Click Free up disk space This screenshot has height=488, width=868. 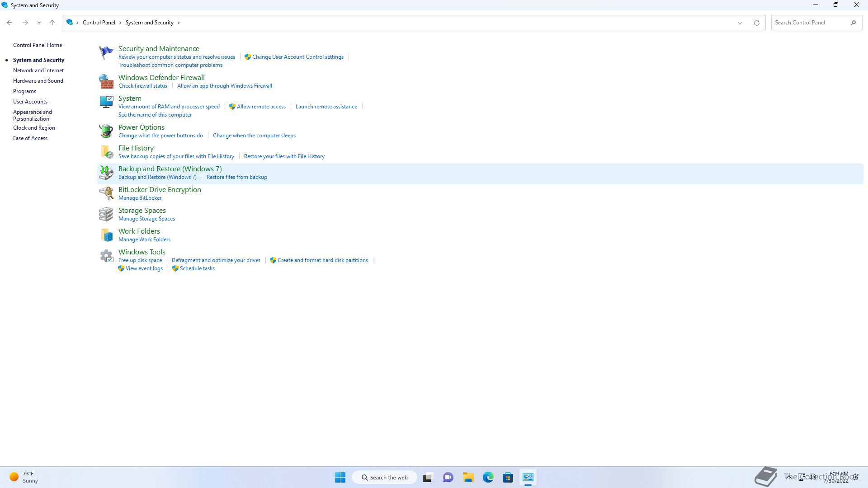[x=140, y=260]
